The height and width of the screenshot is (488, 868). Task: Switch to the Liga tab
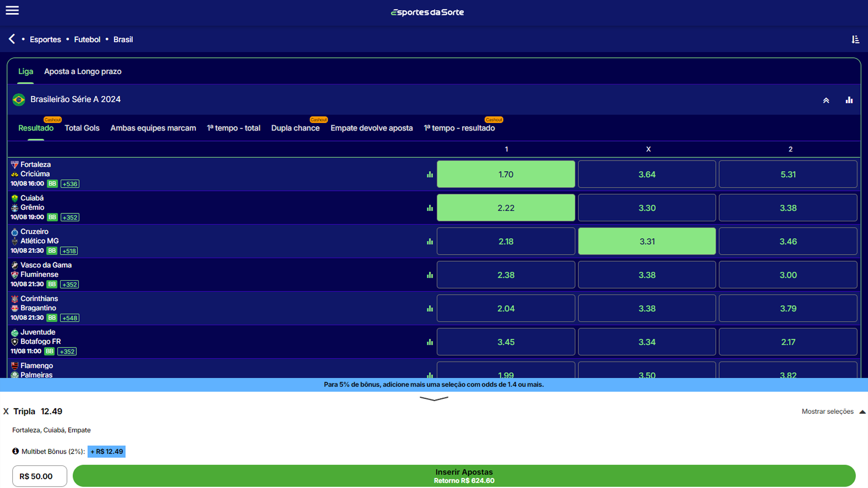(26, 71)
